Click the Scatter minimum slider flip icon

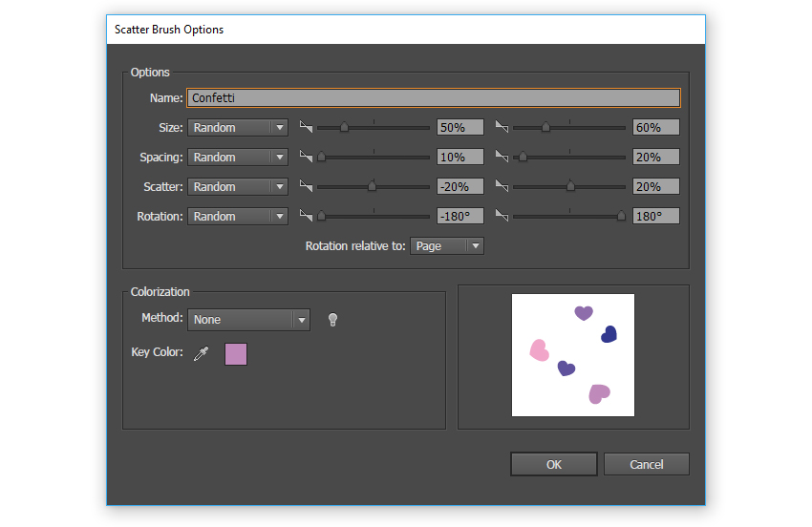[x=306, y=186]
